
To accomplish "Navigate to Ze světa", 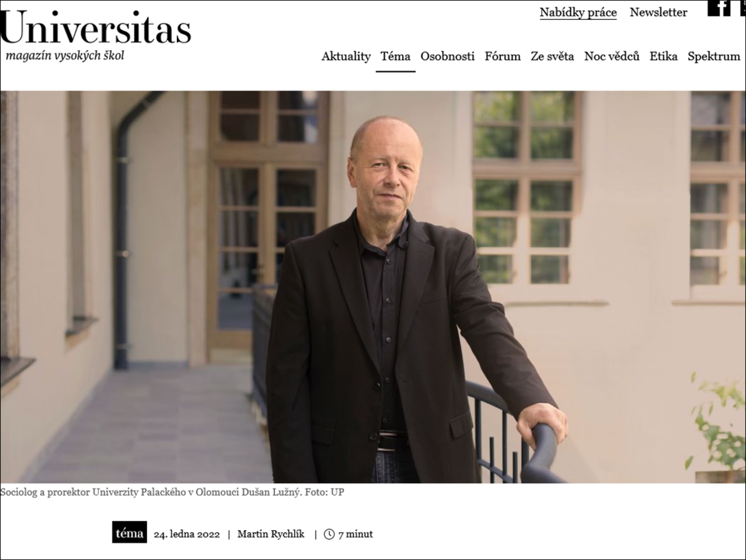I will [x=552, y=57].
